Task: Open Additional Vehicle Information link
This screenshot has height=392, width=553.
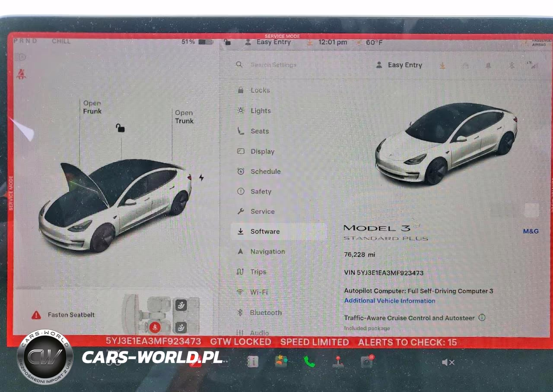Action: point(390,301)
